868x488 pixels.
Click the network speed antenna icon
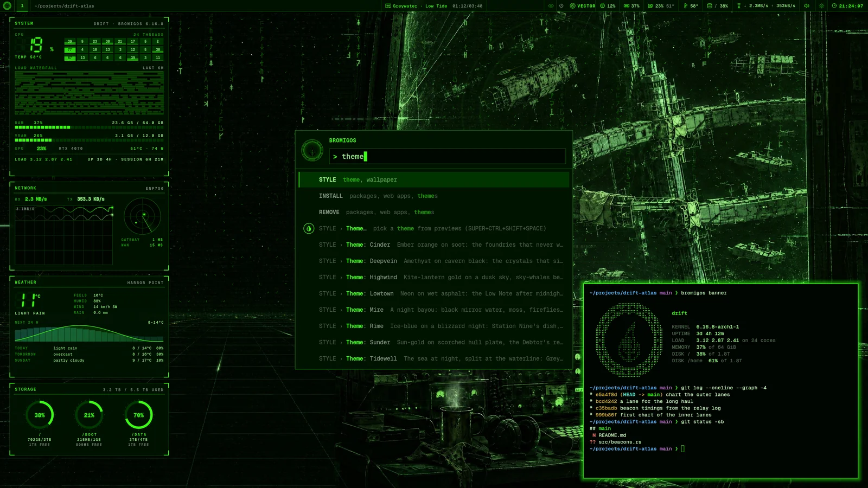tap(738, 6)
